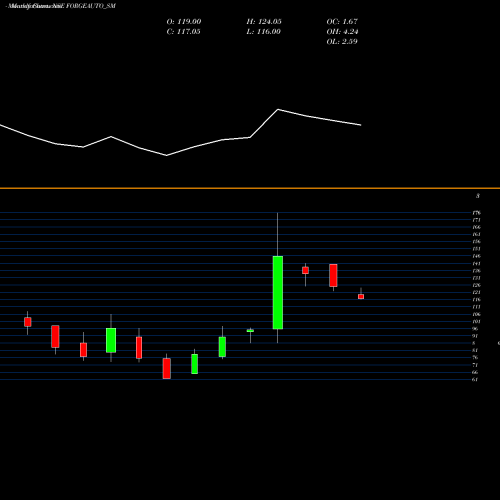
Task: Click the 121 price axis label
Action: tap(476, 292)
